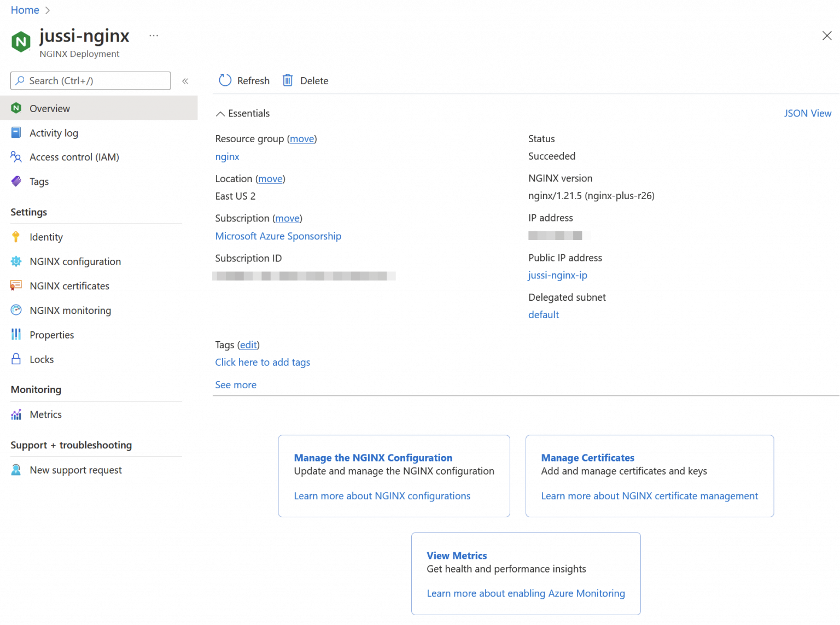Click the New support request person icon
Viewport: 840px width, 625px height.
tap(16, 470)
